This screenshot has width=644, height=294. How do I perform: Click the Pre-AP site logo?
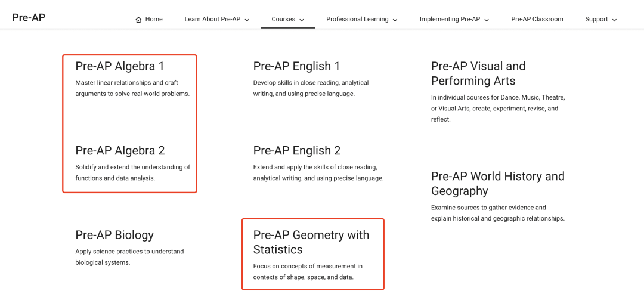coord(29,18)
